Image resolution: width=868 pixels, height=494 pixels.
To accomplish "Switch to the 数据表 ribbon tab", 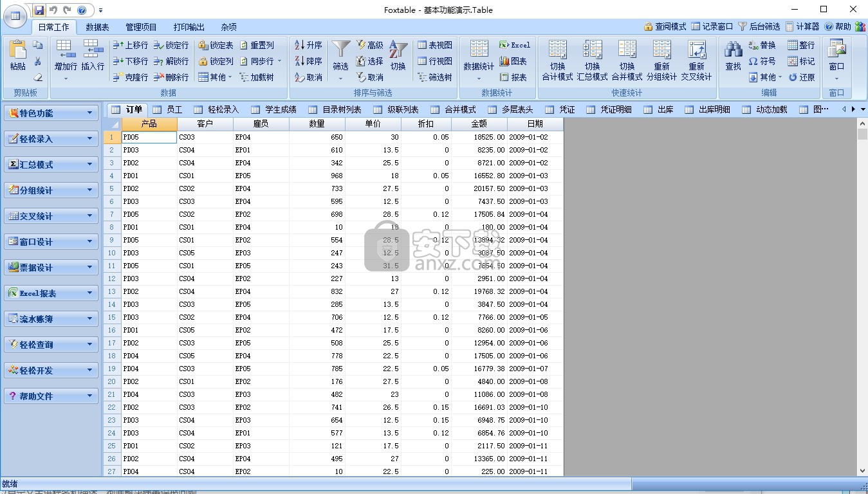I will coord(97,27).
